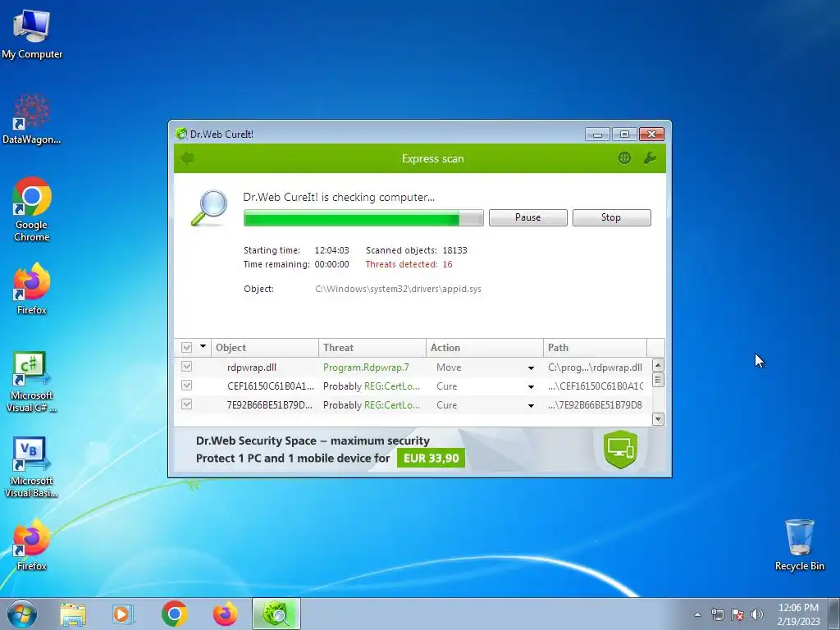The image size is (840, 630).
Task: Click the volume speaker tray icon
Action: (x=757, y=614)
